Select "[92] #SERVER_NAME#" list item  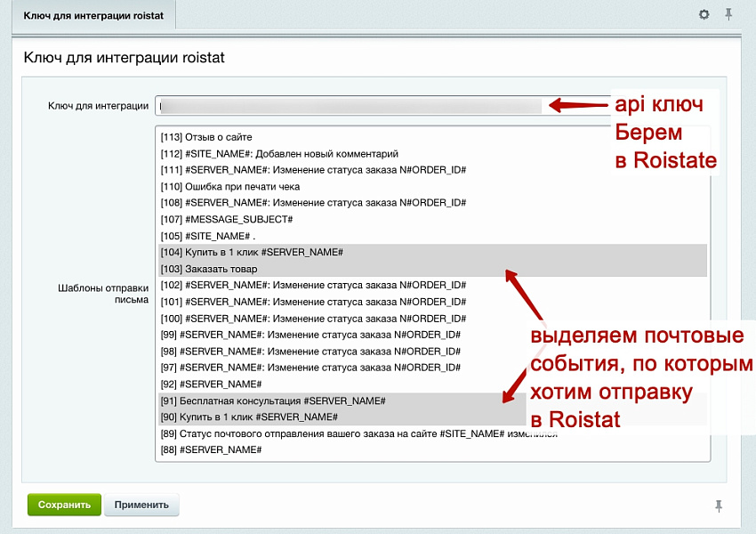pyautogui.click(x=211, y=384)
